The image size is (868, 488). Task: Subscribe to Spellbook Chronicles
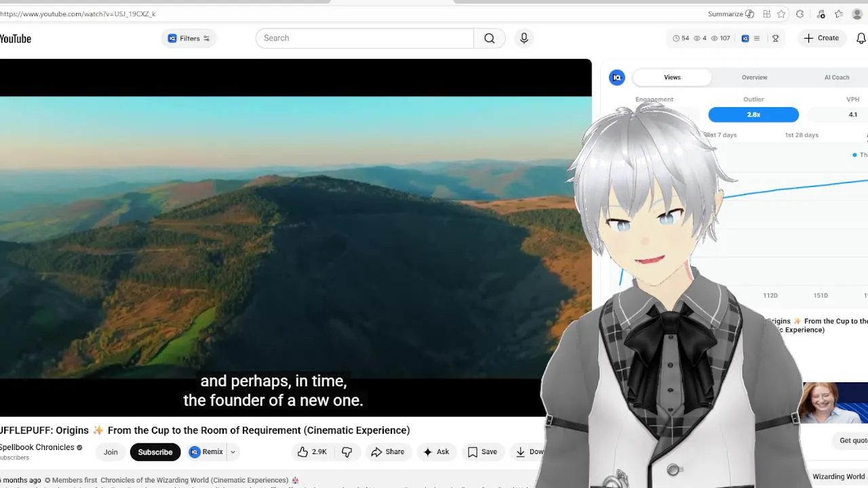[155, 452]
